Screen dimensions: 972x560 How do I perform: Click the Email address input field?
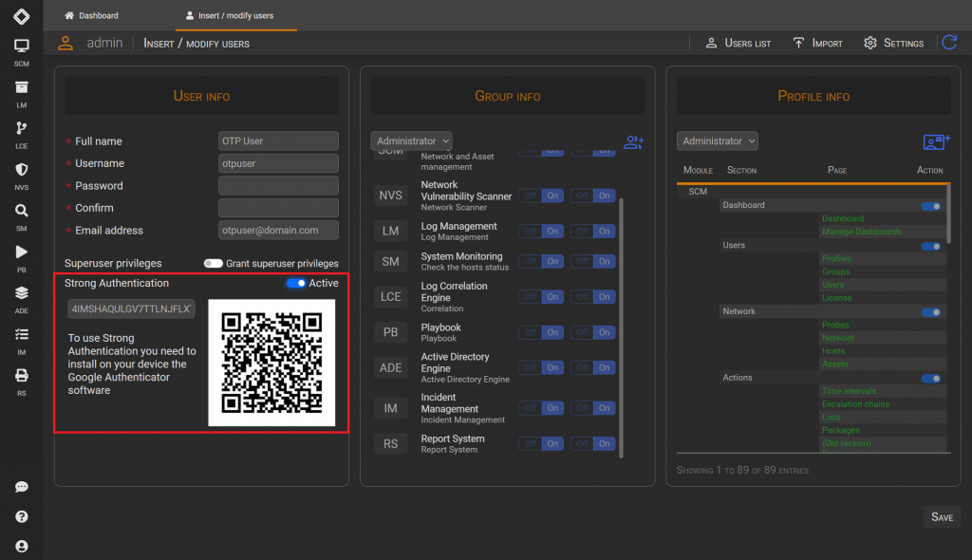[x=278, y=230]
